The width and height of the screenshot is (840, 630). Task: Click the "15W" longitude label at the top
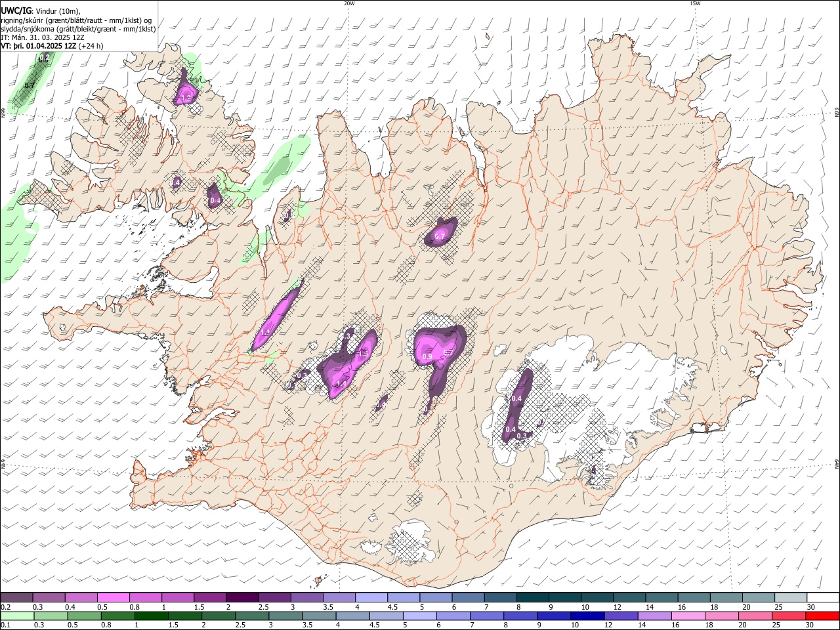coord(695,3)
